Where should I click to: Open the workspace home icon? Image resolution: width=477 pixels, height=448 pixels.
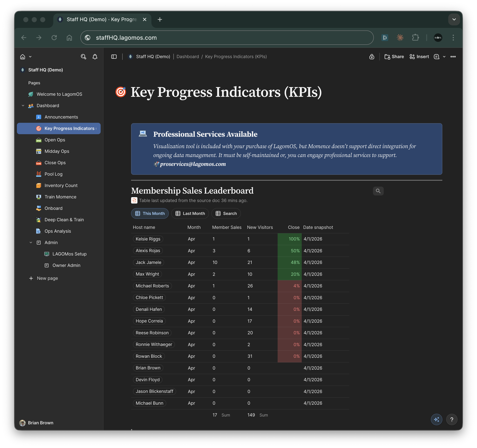pyautogui.click(x=23, y=57)
